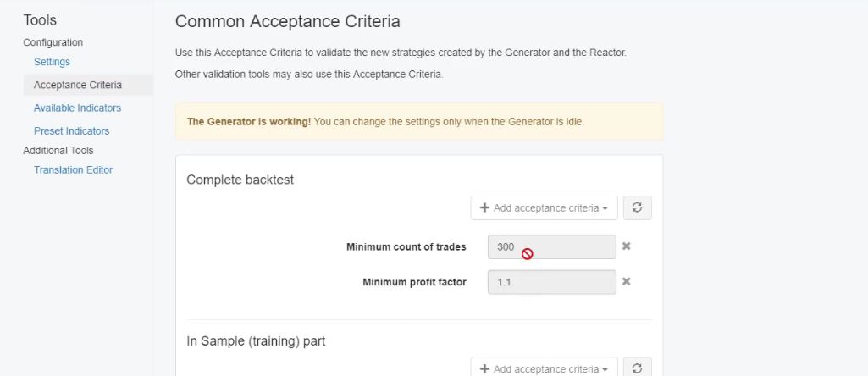Reset the Complete backtest acceptance criteria
The image size is (868, 376).
pyautogui.click(x=637, y=208)
